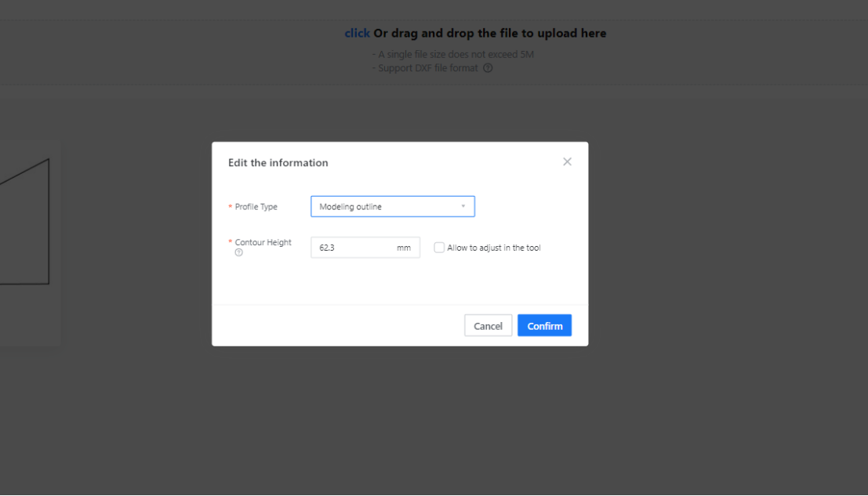Click the small arrow in the Profile Type selector
The width and height of the screenshot is (868, 496).
pos(463,207)
